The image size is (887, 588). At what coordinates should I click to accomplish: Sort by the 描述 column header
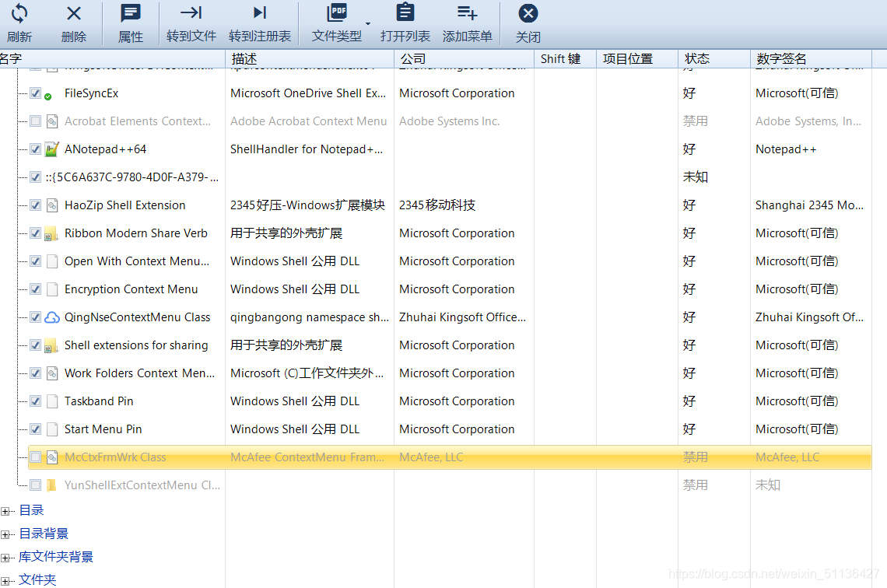click(310, 59)
